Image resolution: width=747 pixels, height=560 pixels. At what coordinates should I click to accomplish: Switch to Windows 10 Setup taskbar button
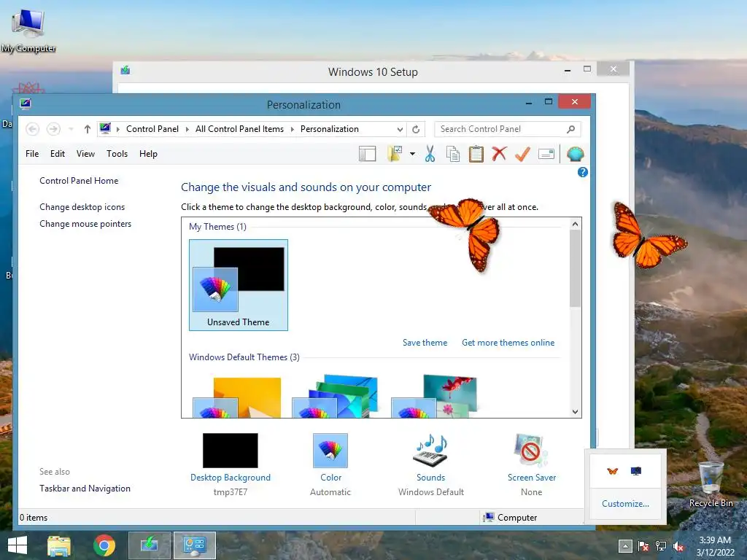click(149, 545)
